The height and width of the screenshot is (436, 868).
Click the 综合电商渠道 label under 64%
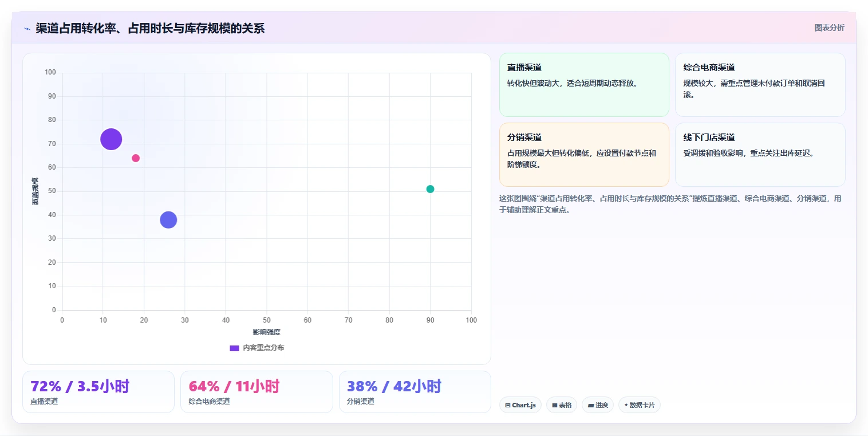click(x=210, y=402)
